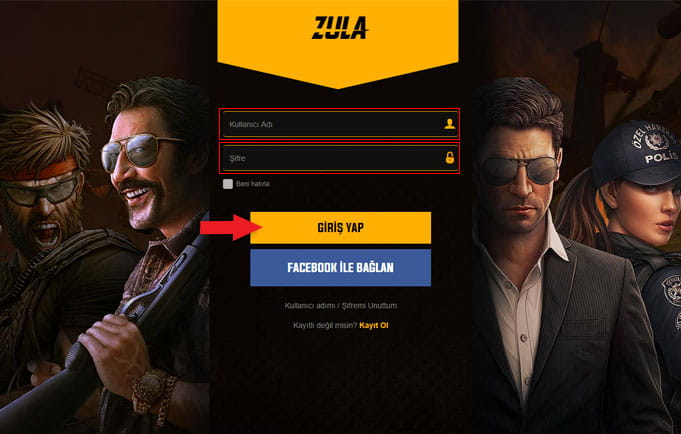Viewport: 681px width, 434px height.
Task: Click the Beni hatırla label text
Action: (x=253, y=184)
